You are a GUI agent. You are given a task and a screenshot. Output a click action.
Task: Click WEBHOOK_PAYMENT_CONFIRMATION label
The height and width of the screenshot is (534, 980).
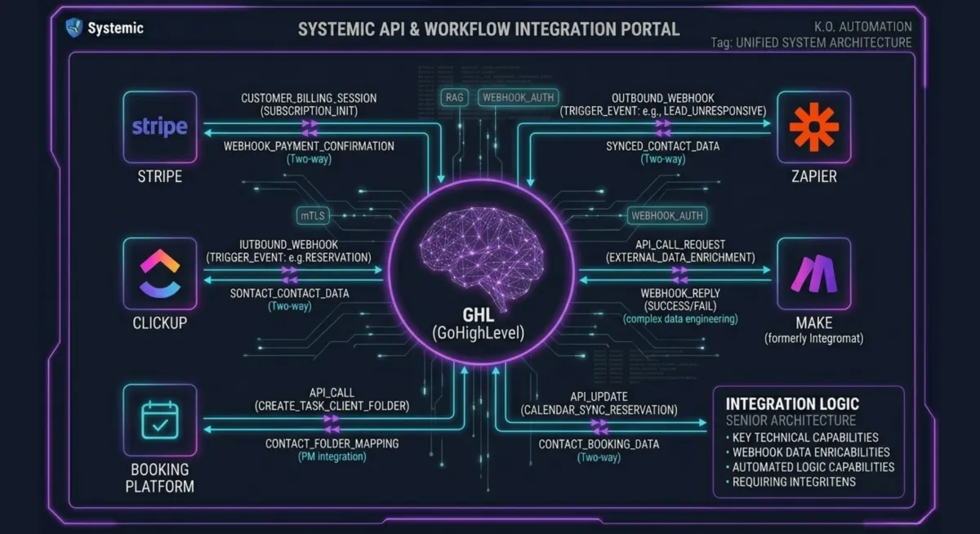[309, 146]
